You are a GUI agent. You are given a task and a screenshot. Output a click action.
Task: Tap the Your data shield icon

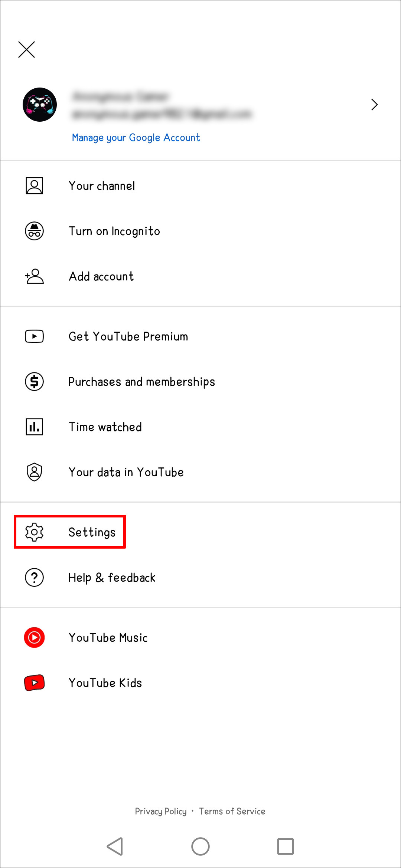click(x=34, y=472)
